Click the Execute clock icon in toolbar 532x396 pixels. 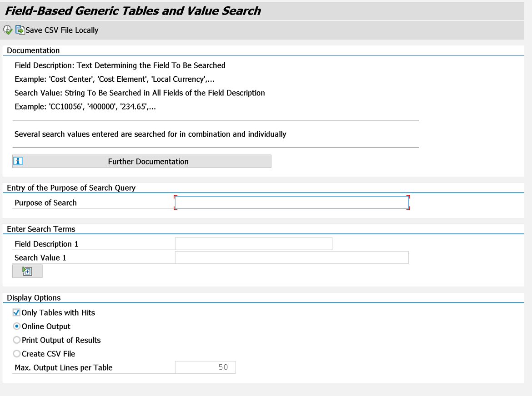(x=8, y=30)
